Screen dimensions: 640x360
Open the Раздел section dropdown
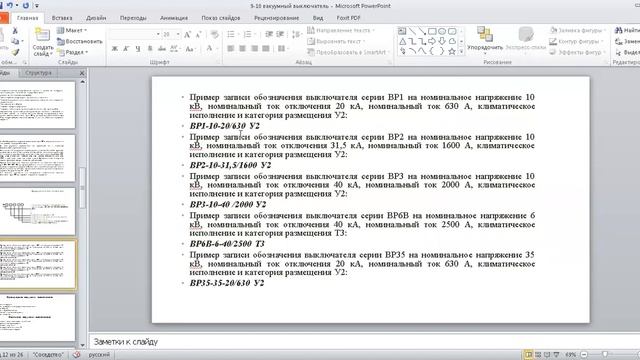point(73,52)
